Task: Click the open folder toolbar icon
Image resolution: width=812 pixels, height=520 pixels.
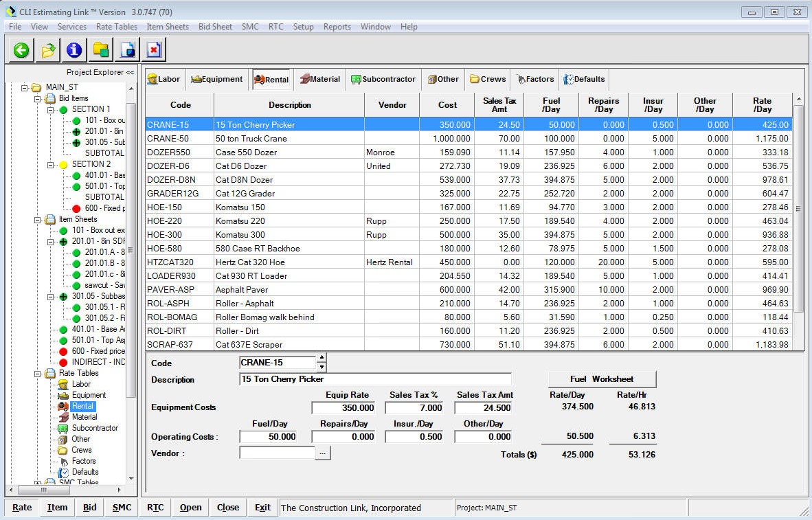Action: 47,50
